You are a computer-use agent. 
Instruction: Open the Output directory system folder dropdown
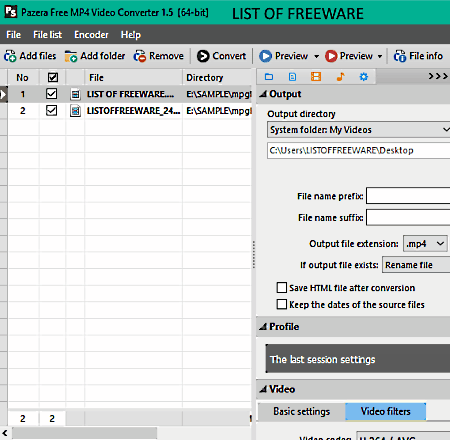click(x=359, y=130)
